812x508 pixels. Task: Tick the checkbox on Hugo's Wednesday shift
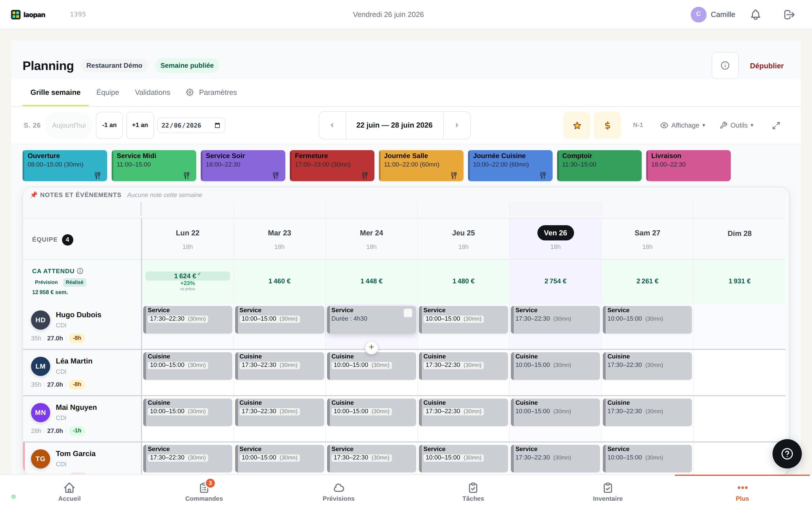408,313
